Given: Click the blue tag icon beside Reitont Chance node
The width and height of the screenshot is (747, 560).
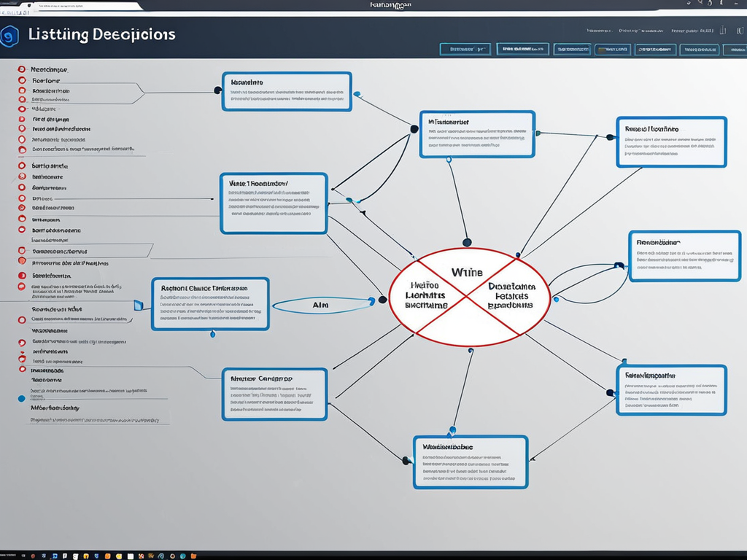Looking at the screenshot, I should pos(138,305).
